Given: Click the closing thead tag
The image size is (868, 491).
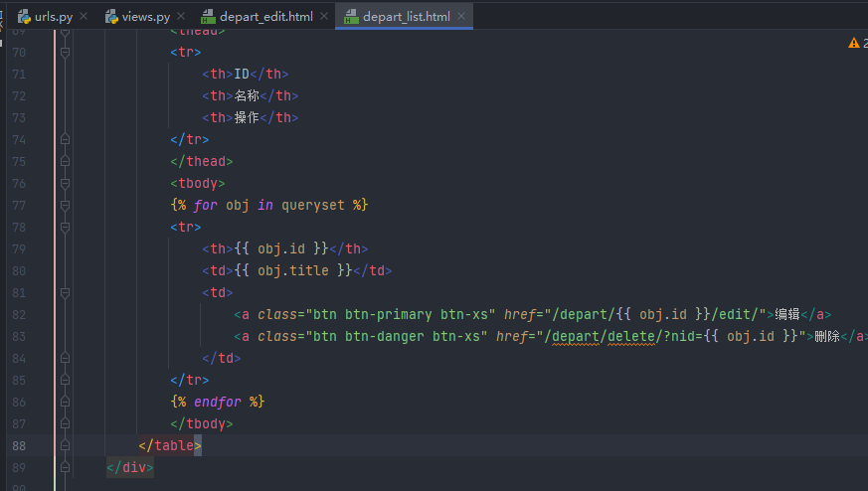Looking at the screenshot, I should click(202, 162).
